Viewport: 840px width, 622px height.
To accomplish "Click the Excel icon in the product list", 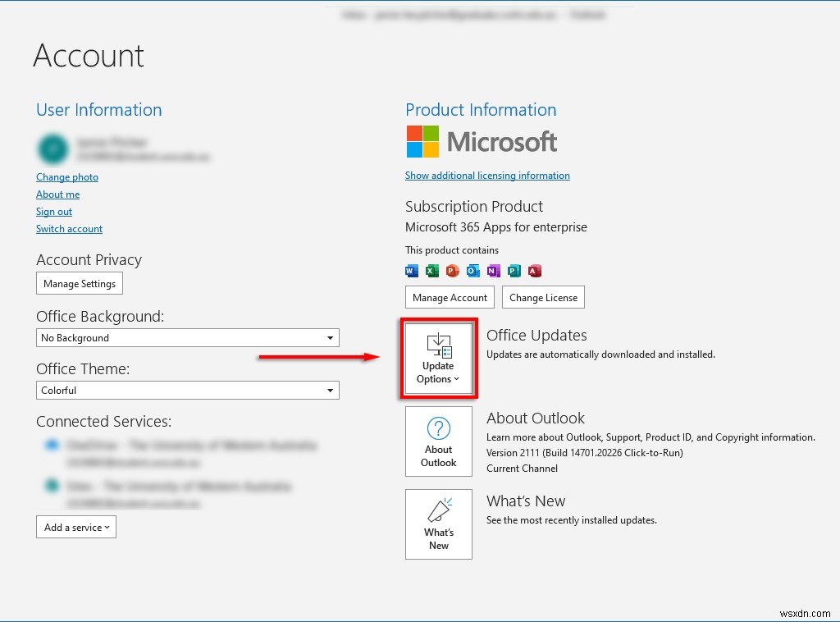I will 431,271.
